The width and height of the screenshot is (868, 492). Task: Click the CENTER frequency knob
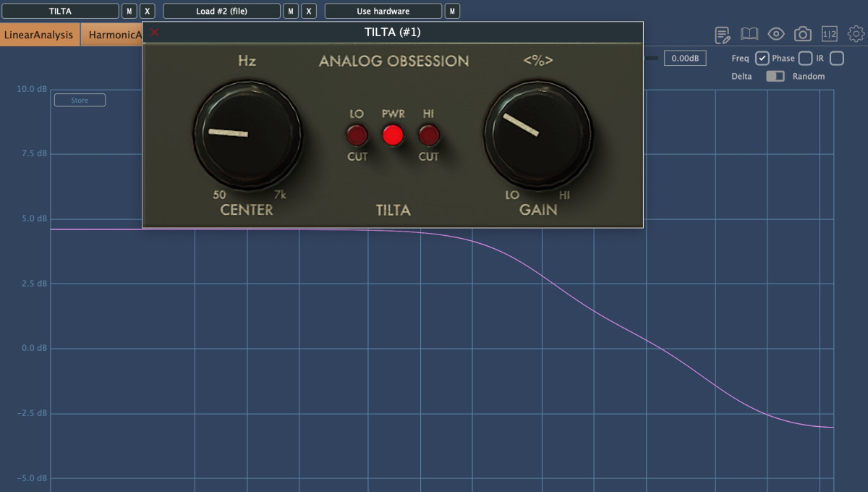[x=248, y=134]
